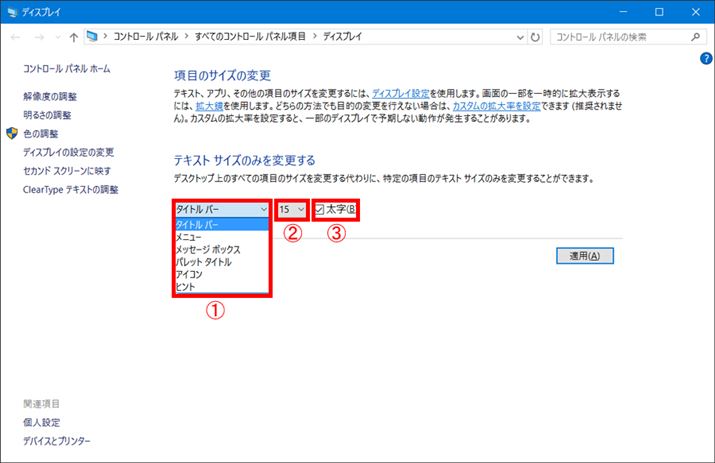Expand chevron after すべてのコントロール パネル項目
This screenshot has height=463, width=715.
point(315,36)
